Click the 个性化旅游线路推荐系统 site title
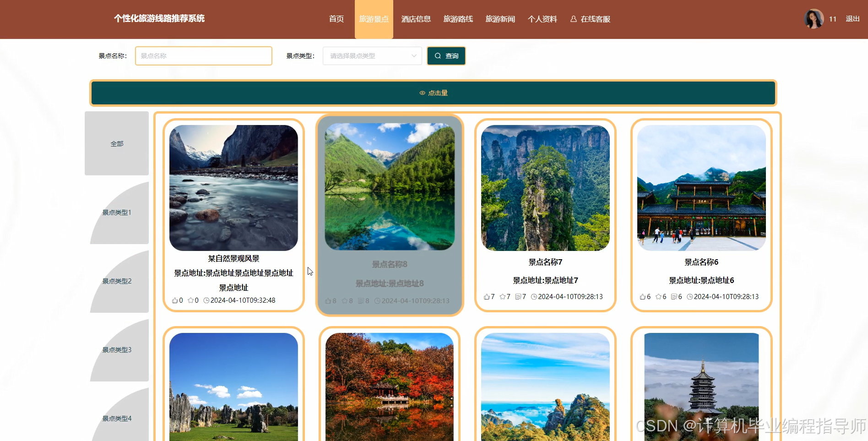868x441 pixels. tap(159, 18)
